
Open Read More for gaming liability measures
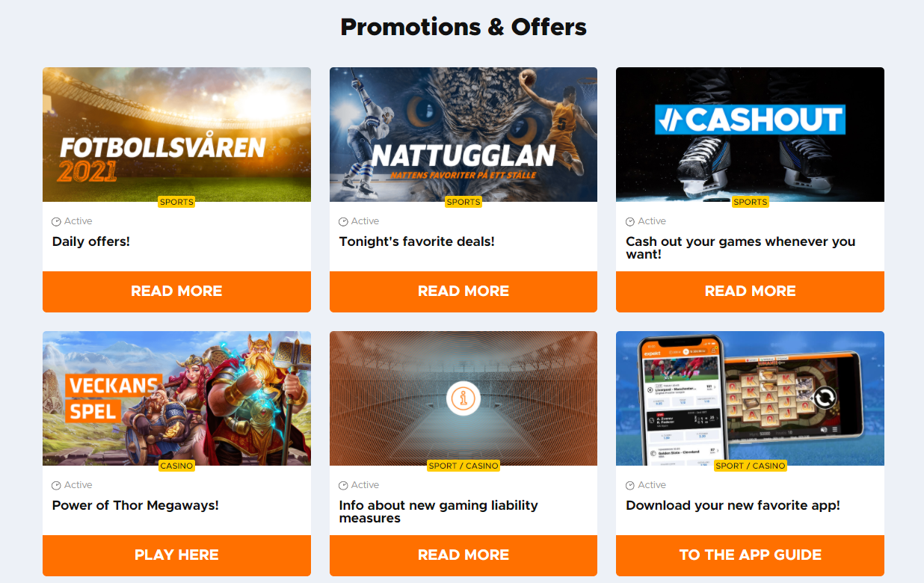[463, 555]
